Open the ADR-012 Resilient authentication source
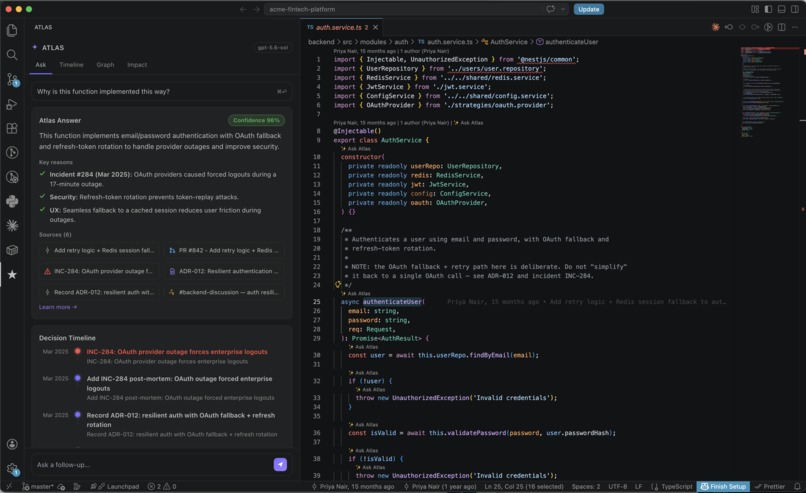Screen dimensions: 806x493 point(224,271)
